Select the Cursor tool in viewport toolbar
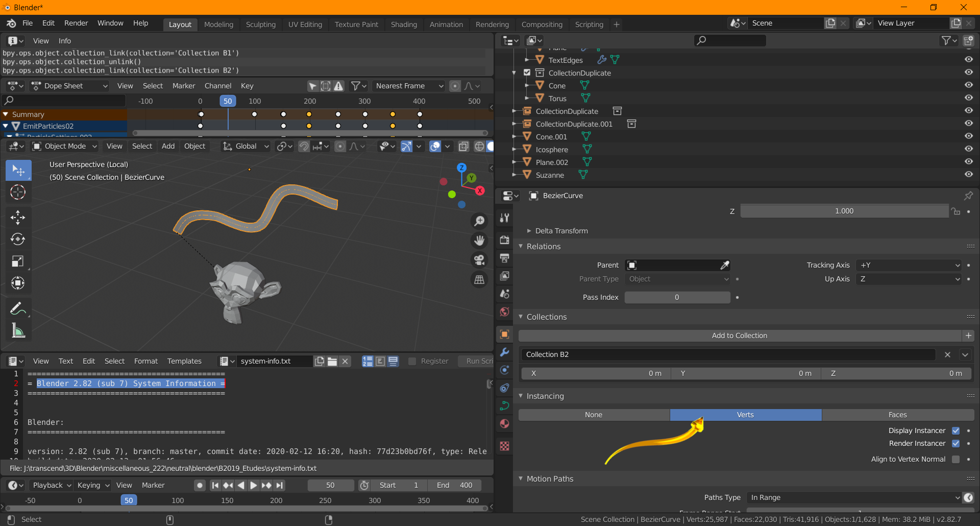 (18, 192)
